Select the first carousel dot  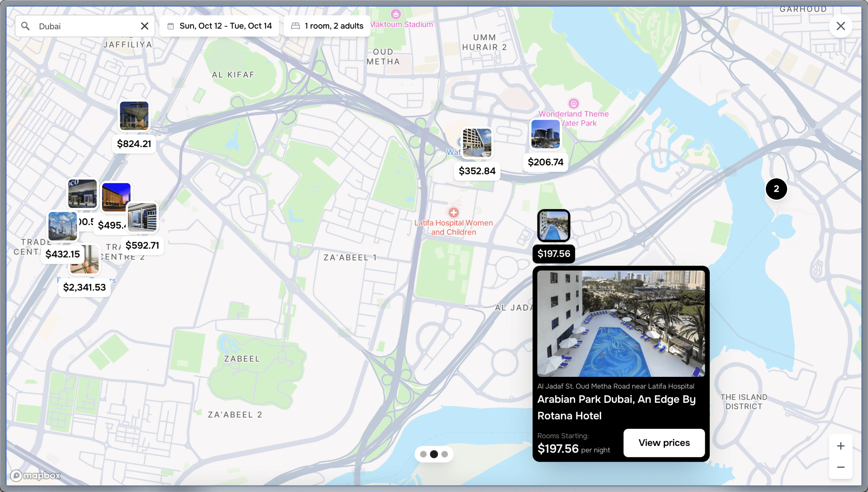[x=423, y=454]
